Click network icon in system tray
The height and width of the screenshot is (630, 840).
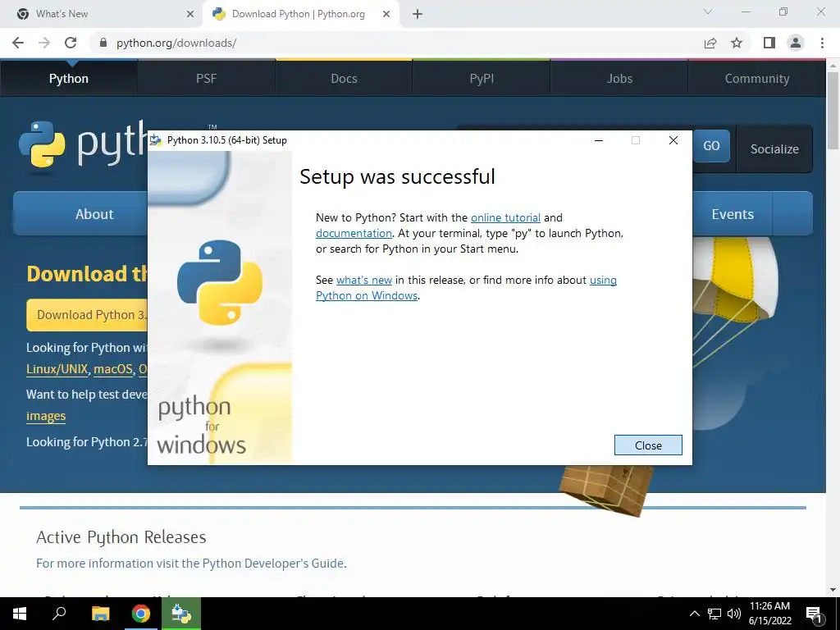click(x=714, y=614)
